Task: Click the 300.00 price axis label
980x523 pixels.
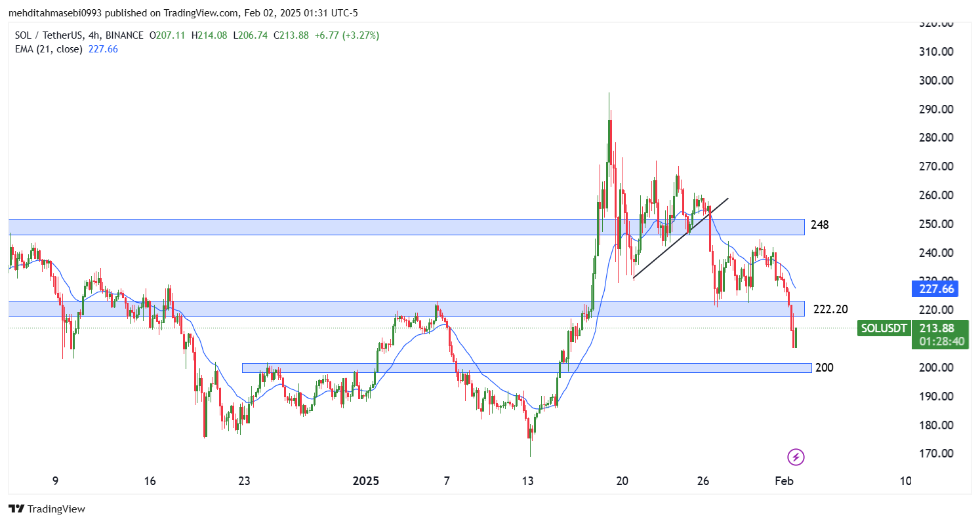Action: click(x=935, y=81)
